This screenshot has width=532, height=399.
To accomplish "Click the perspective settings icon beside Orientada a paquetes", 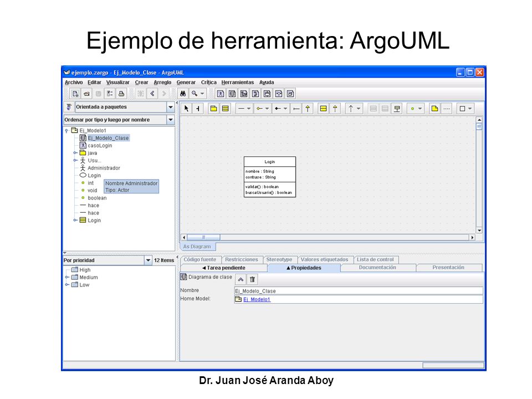I will tap(69, 107).
